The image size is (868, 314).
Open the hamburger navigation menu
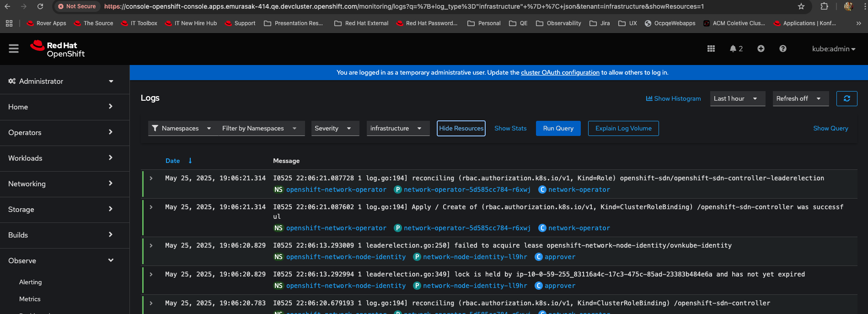(x=14, y=49)
